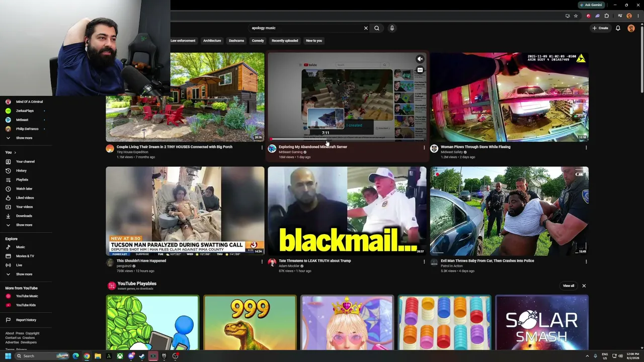Open the History page icon in sidebar
Screen dimensions: 644x362
click(8, 170)
